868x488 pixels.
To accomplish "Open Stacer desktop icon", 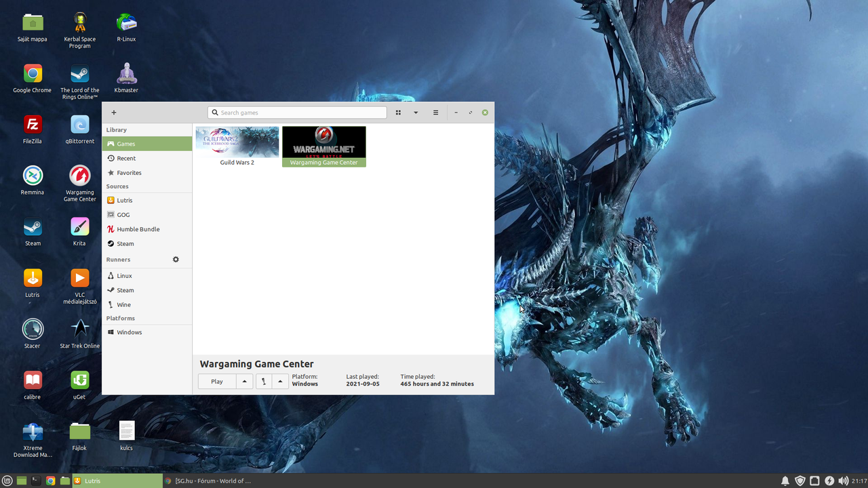I will pyautogui.click(x=33, y=329).
